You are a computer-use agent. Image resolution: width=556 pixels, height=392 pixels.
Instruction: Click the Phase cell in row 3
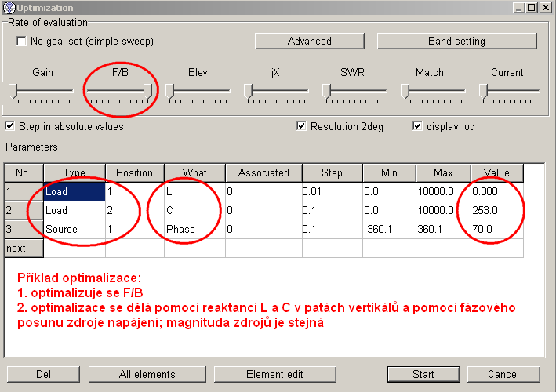(194, 230)
